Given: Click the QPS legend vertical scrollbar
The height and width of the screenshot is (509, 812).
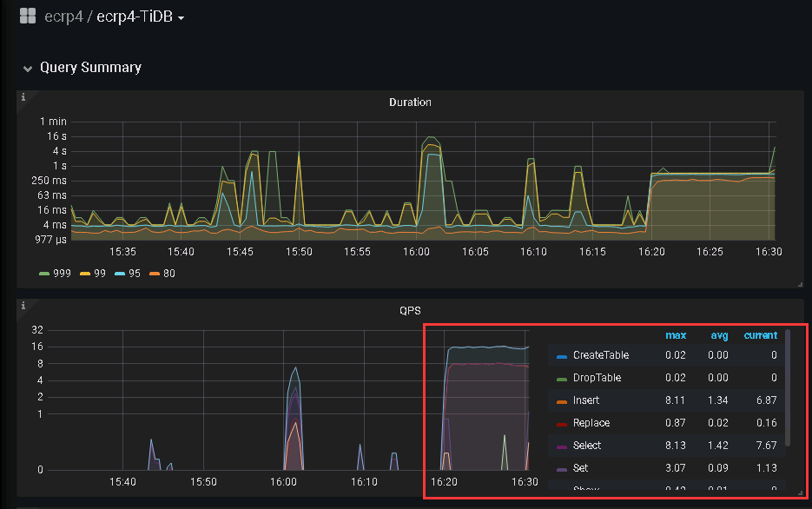Looking at the screenshot, I should point(788,387).
